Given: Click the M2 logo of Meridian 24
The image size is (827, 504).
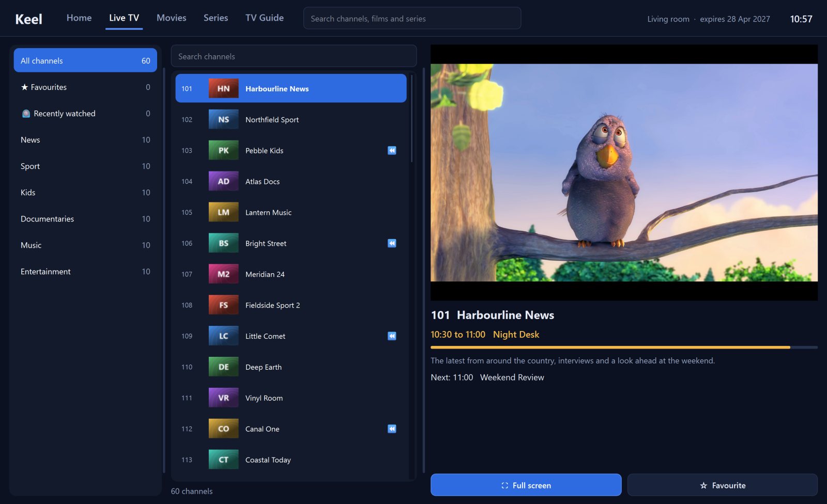Looking at the screenshot, I should (223, 274).
